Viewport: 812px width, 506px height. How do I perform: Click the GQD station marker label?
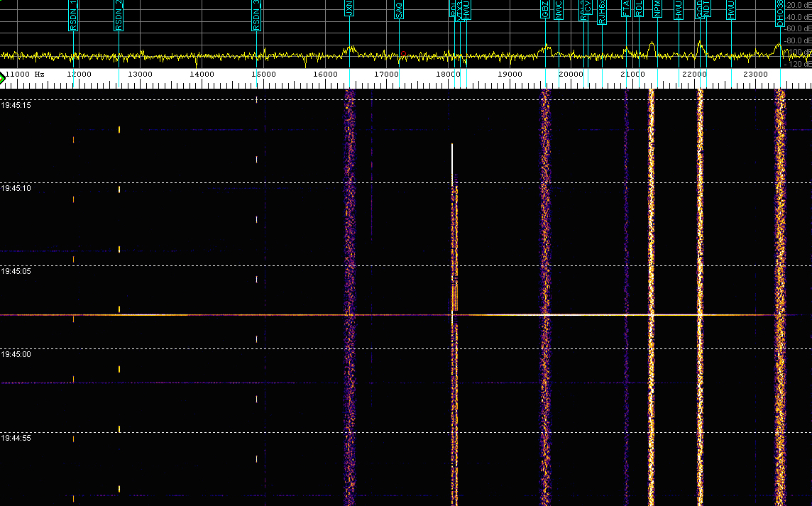point(700,9)
